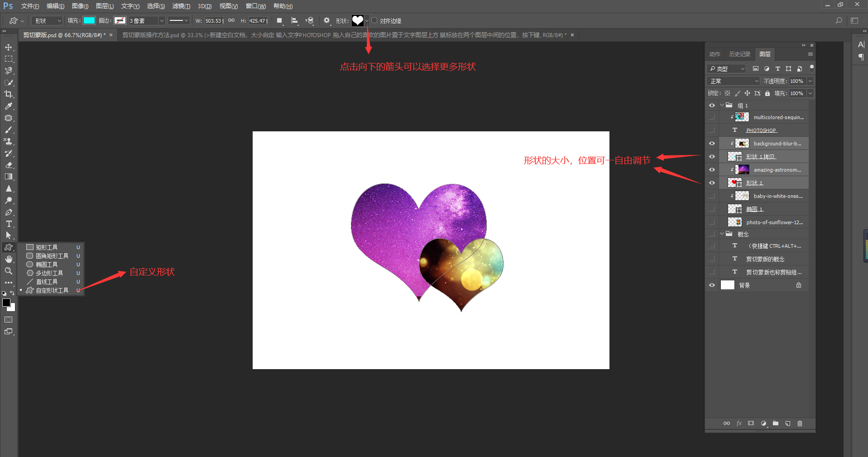Open the blend mode 正常 dropdown
The width and height of the screenshot is (868, 457).
point(733,81)
